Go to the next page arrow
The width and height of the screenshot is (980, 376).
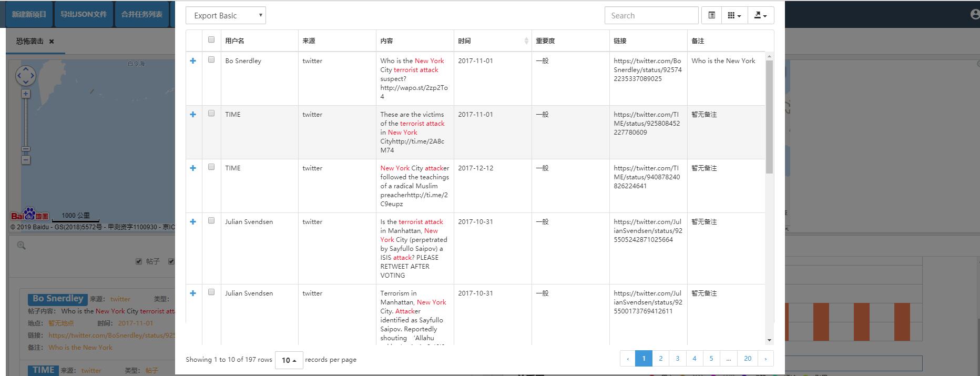[765, 359]
